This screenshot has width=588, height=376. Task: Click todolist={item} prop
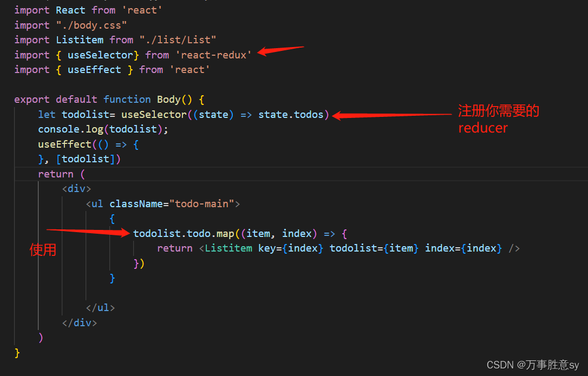(374, 248)
